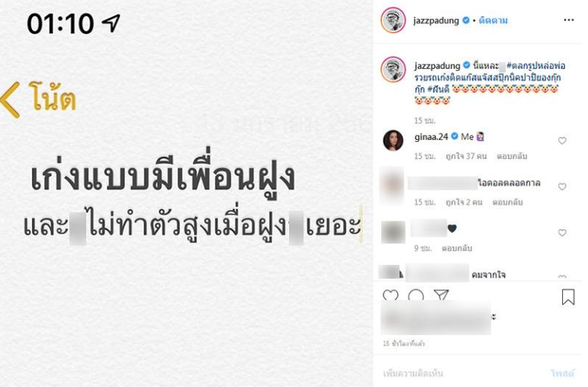
Task: Open jazzpadung profile picture in header
Action: click(393, 20)
